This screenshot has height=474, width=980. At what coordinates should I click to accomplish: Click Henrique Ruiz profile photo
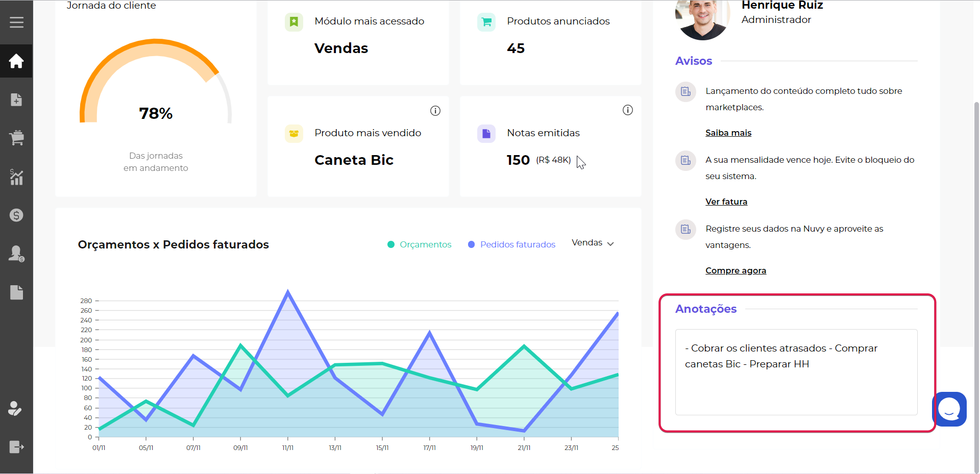coord(702,19)
